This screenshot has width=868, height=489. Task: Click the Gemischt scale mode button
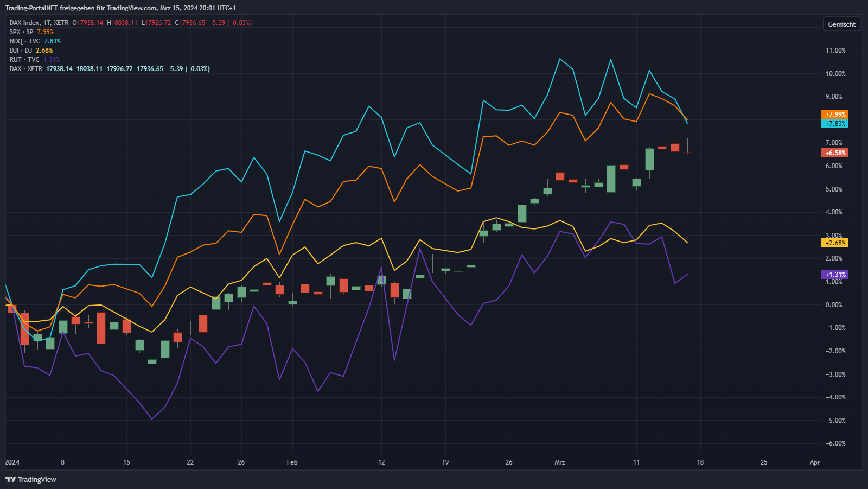tap(841, 24)
